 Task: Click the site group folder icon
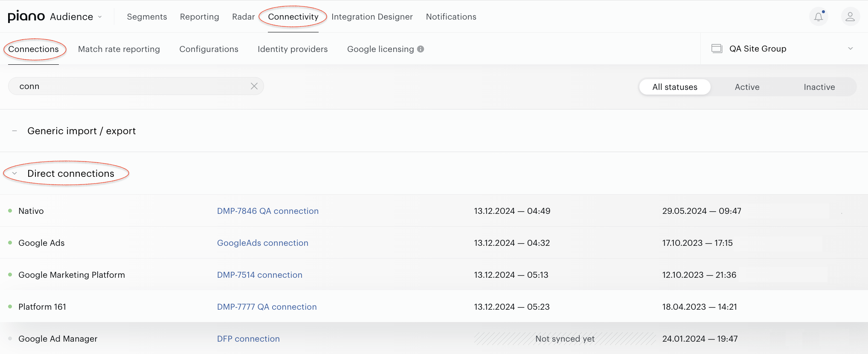pyautogui.click(x=717, y=49)
